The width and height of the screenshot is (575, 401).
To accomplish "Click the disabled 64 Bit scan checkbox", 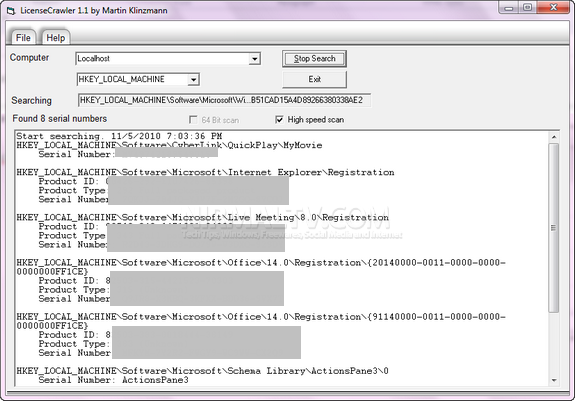I will (193, 120).
